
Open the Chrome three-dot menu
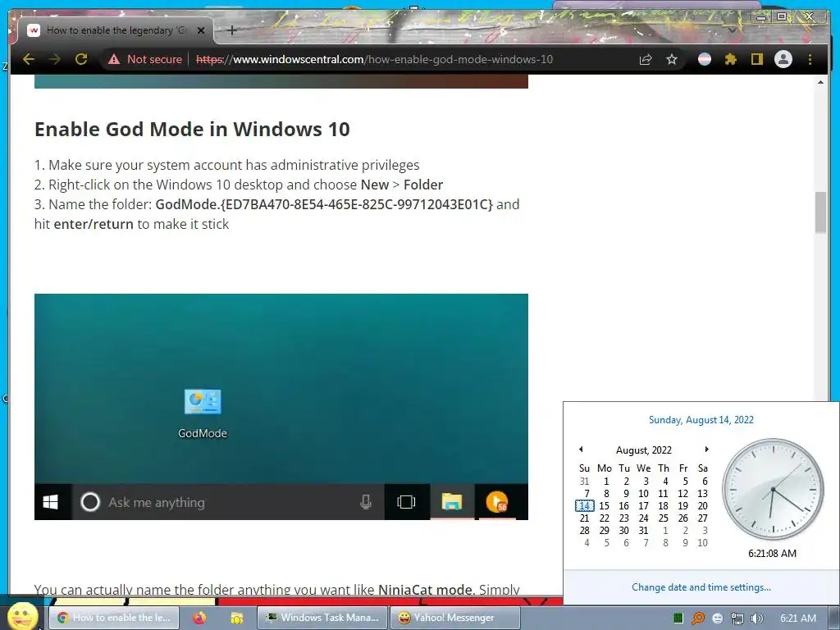[x=810, y=59]
